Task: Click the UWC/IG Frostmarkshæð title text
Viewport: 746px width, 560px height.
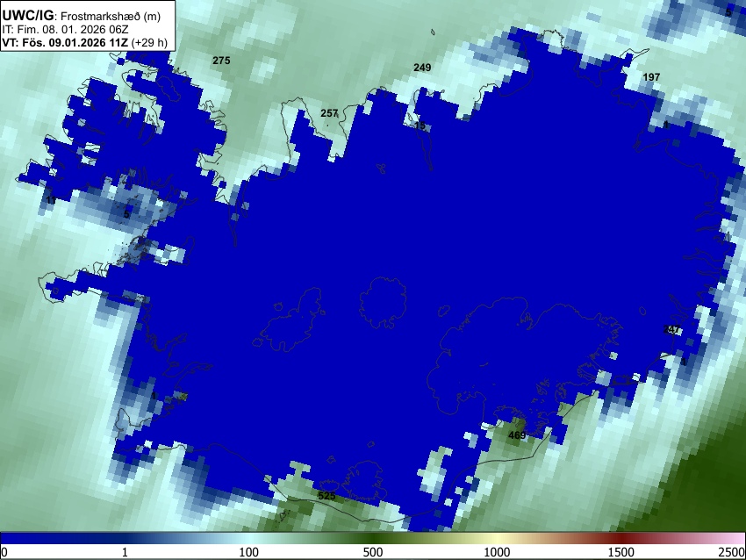Action: tap(82, 15)
